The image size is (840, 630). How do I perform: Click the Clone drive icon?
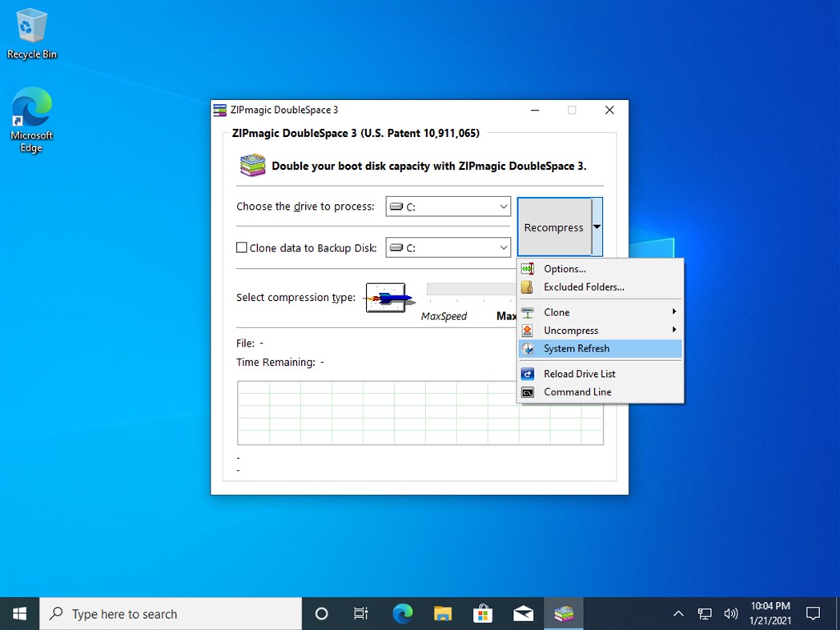point(529,312)
